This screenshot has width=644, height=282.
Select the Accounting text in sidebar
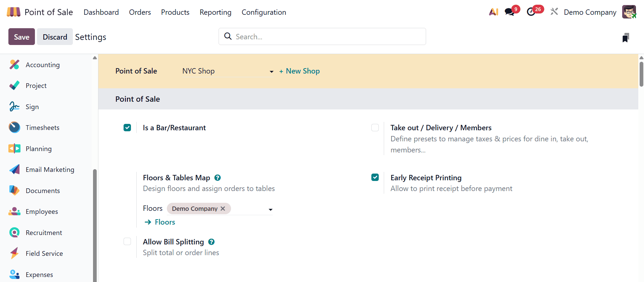[43, 65]
